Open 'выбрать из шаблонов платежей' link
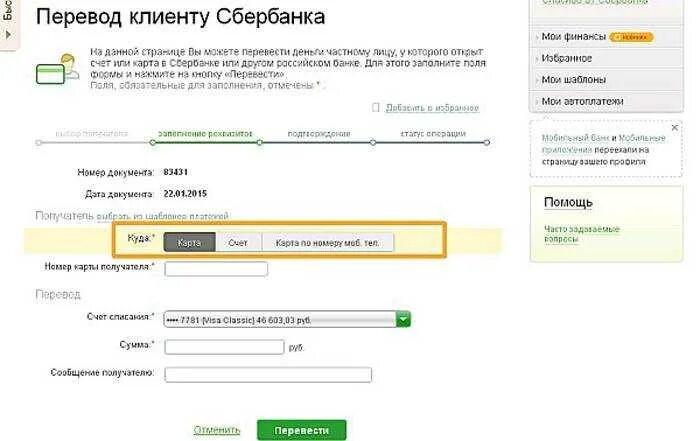Image resolution: width=700 pixels, height=441 pixels. (162, 216)
